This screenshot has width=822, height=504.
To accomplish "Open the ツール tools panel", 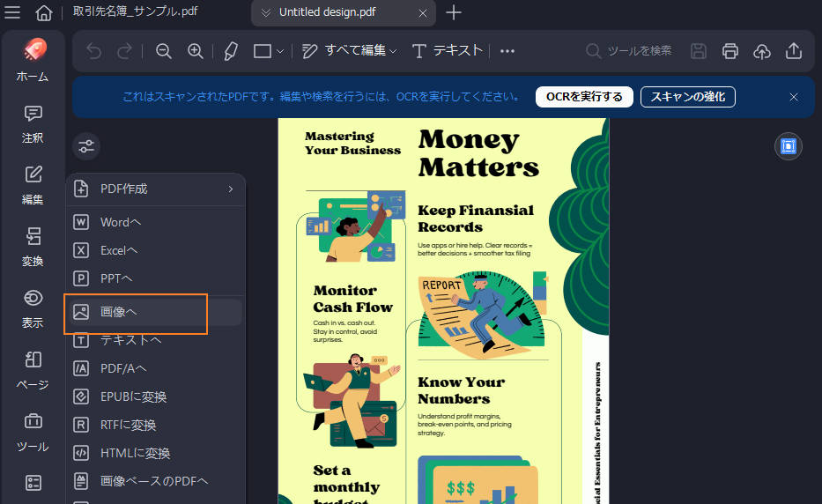I will (x=33, y=433).
